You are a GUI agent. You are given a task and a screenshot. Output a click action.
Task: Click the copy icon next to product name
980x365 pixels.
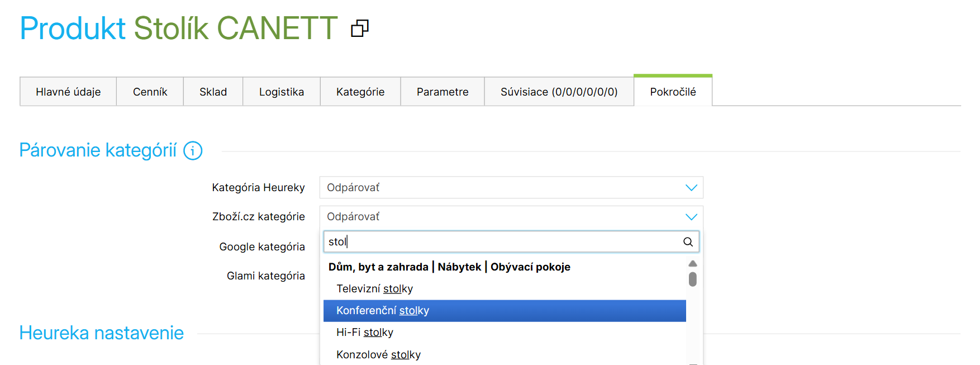359,28
